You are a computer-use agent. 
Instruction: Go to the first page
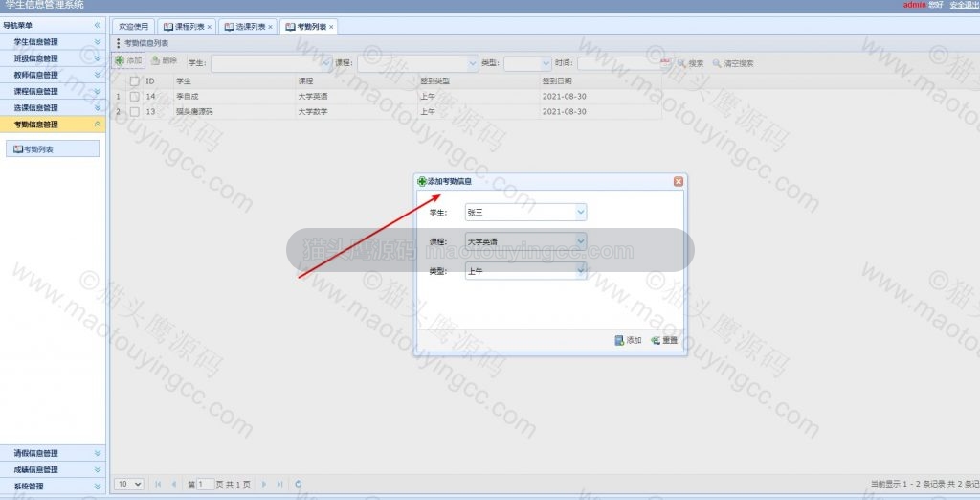pyautogui.click(x=158, y=484)
